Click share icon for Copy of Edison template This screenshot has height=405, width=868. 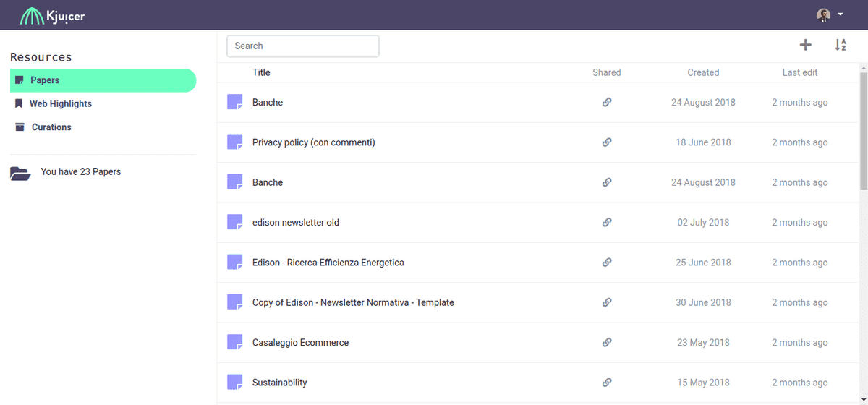tap(607, 302)
